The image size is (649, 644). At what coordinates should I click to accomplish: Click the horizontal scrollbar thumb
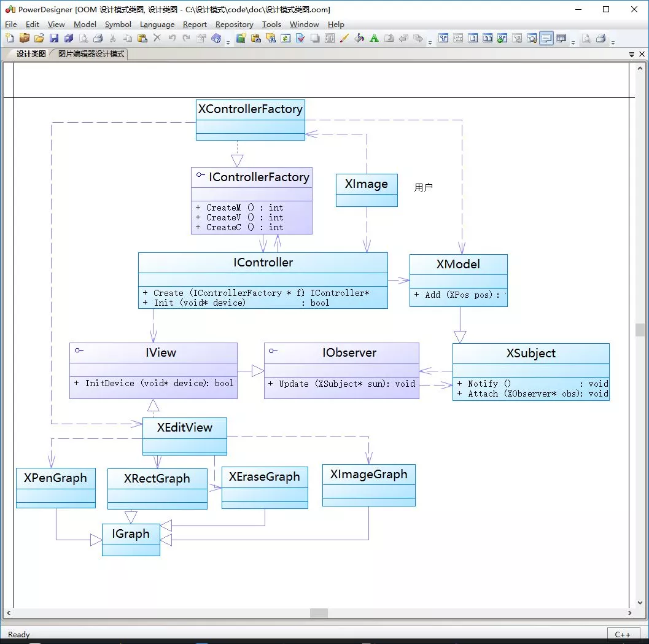[319, 613]
